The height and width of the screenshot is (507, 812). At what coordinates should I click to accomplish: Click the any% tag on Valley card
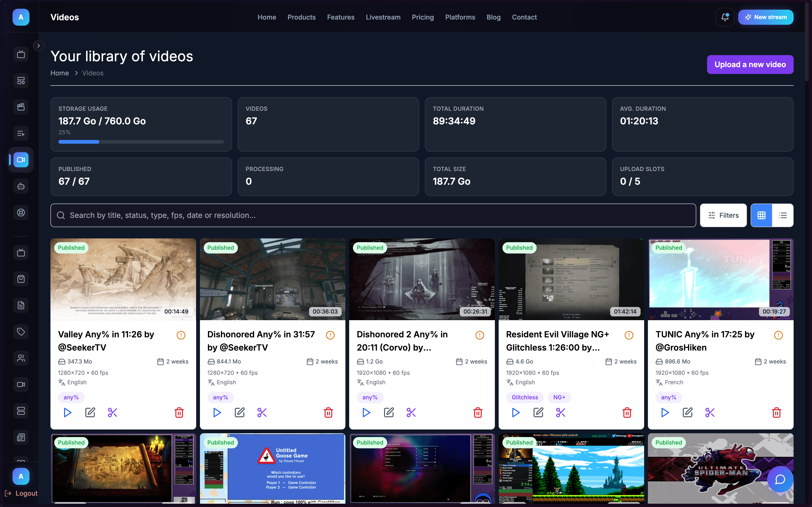click(71, 397)
